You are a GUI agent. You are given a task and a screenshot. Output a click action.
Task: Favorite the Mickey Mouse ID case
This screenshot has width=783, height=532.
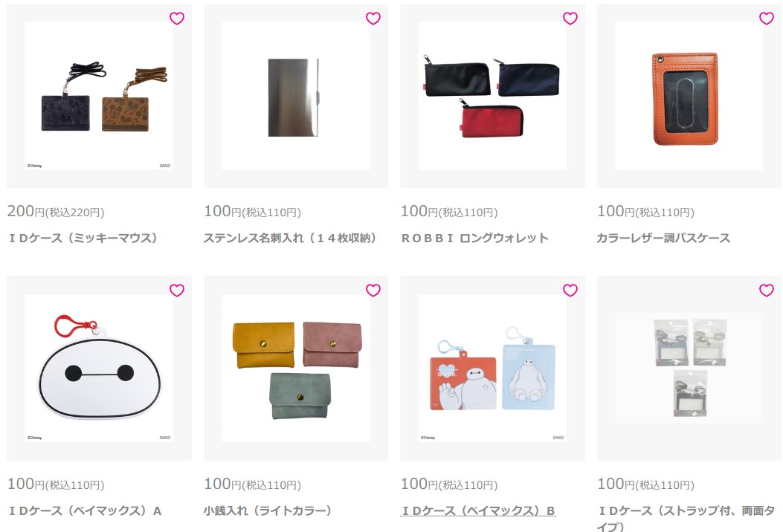coord(177,19)
